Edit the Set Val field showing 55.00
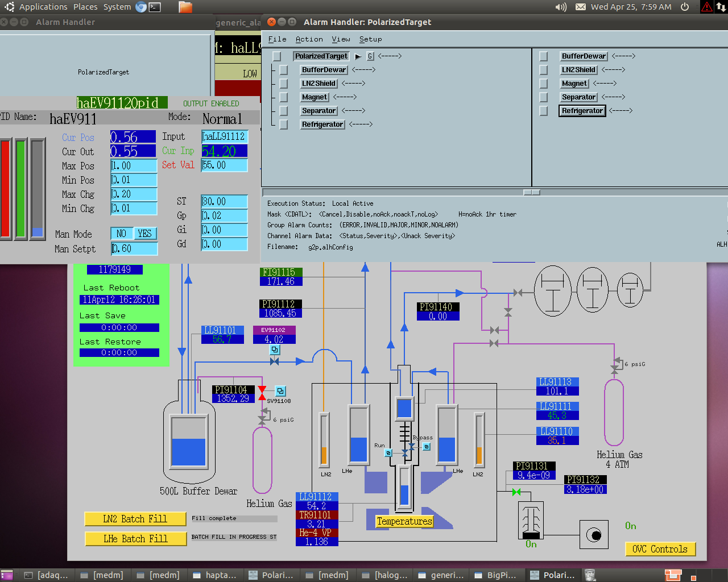 pos(225,165)
